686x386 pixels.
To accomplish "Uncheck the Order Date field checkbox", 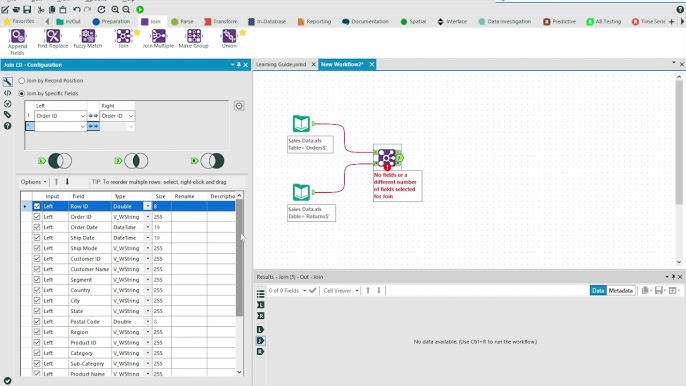I will coord(37,227).
